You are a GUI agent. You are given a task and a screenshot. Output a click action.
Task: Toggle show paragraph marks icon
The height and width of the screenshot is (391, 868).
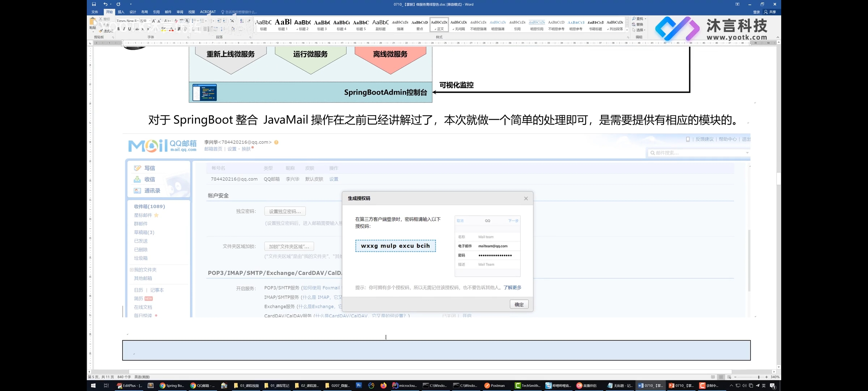249,21
